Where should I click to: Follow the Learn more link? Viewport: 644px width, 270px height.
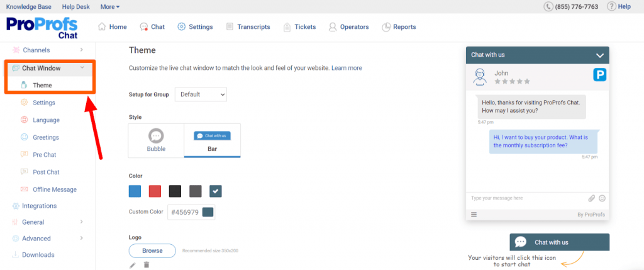pos(347,68)
